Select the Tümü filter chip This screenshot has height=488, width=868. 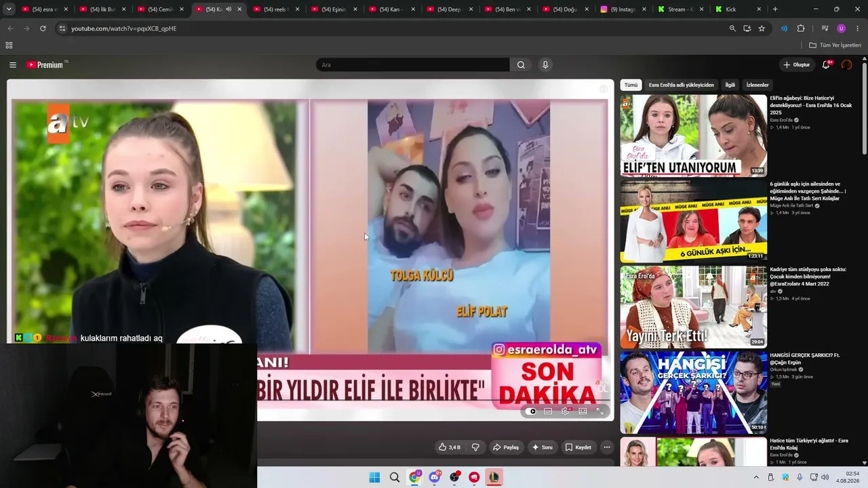[x=631, y=85]
